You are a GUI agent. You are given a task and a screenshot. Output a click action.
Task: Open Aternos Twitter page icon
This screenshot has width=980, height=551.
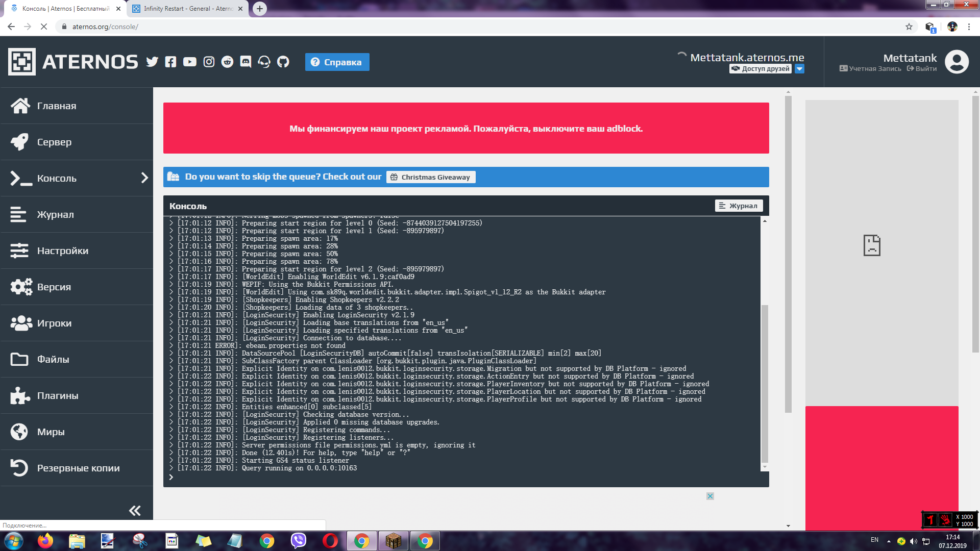point(152,62)
